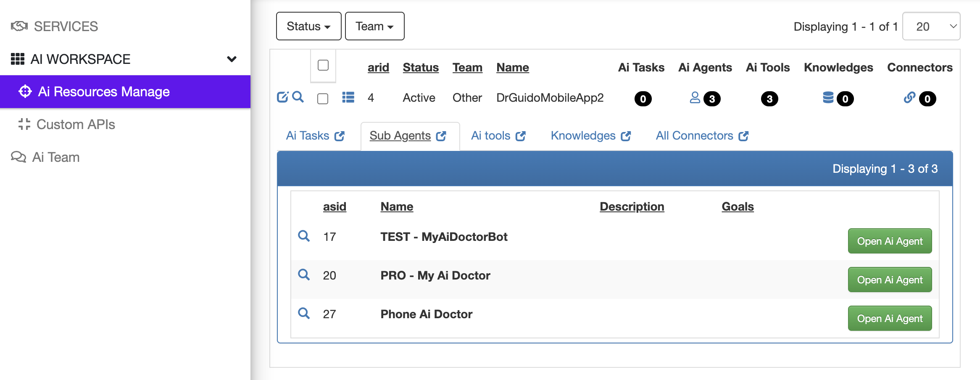
Task: Click the Knowledges database icon
Action: pos(828,98)
